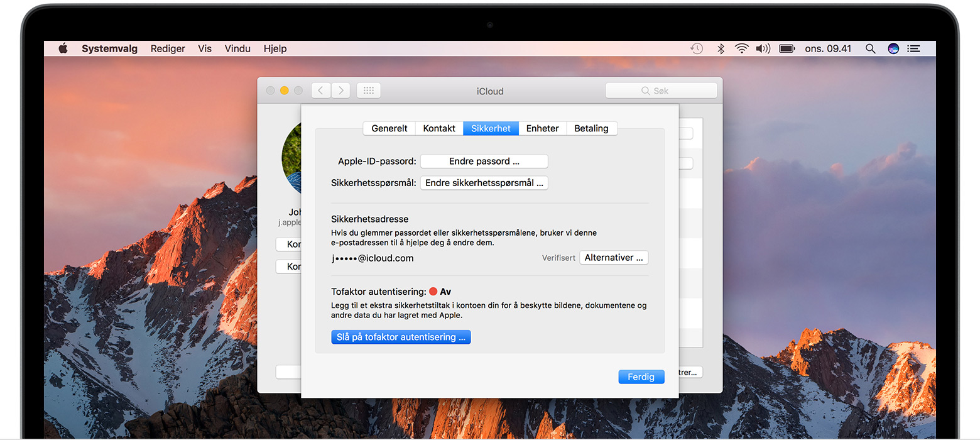This screenshot has height=440, width=980.
Task: Check the battery status icon
Action: tap(787, 48)
